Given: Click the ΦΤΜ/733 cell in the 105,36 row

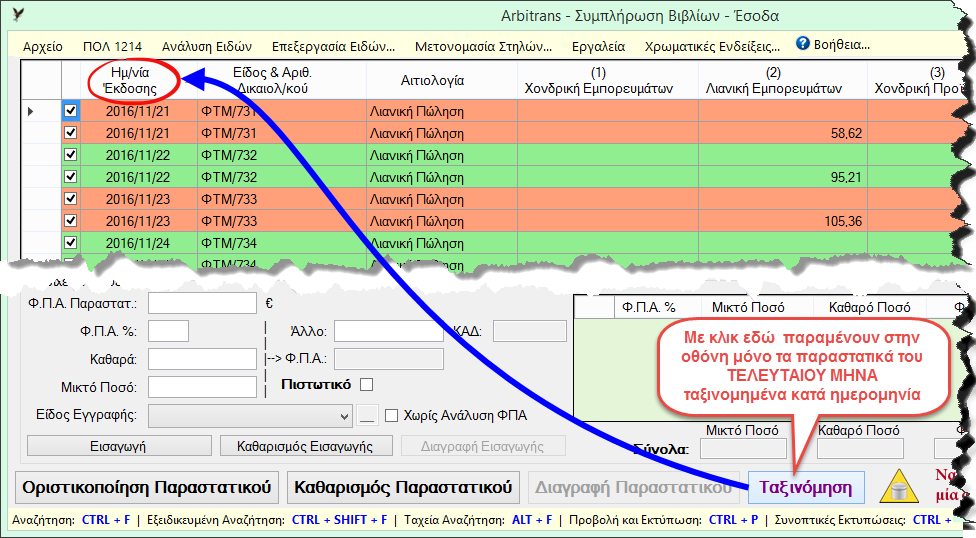Looking at the screenshot, I should 282,221.
